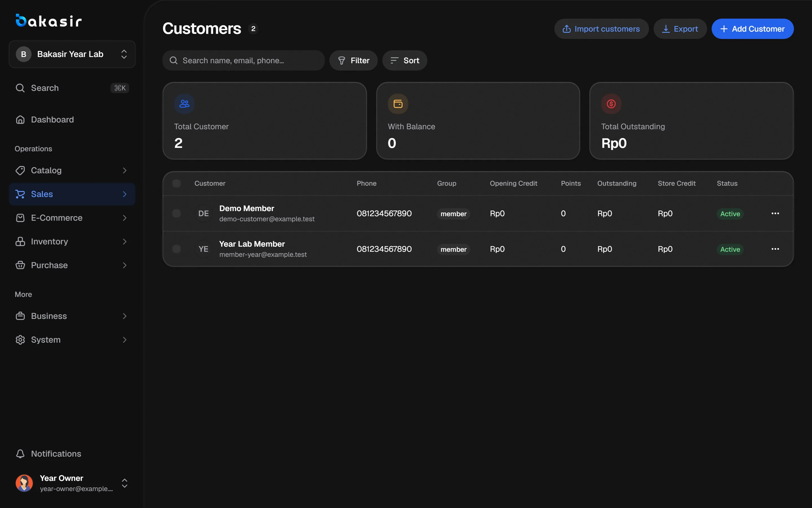This screenshot has height=508, width=812.
Task: Expand the Inventory menu chevron
Action: (125, 242)
